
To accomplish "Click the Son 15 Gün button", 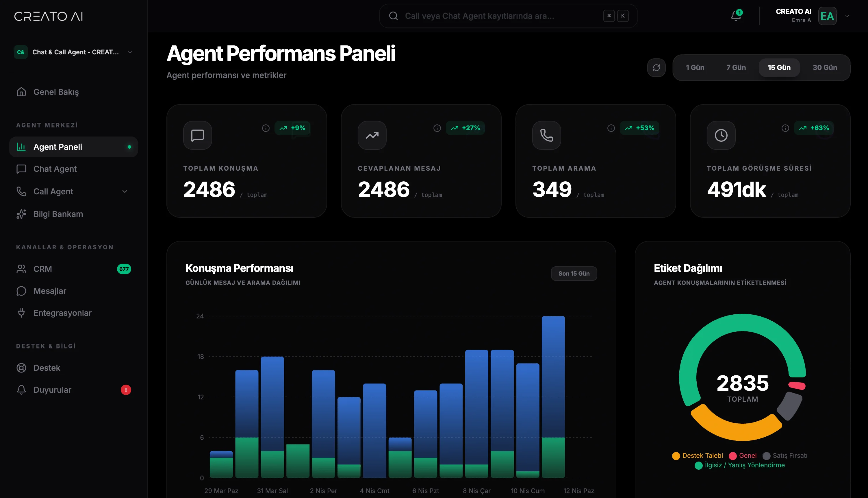I will pos(574,273).
